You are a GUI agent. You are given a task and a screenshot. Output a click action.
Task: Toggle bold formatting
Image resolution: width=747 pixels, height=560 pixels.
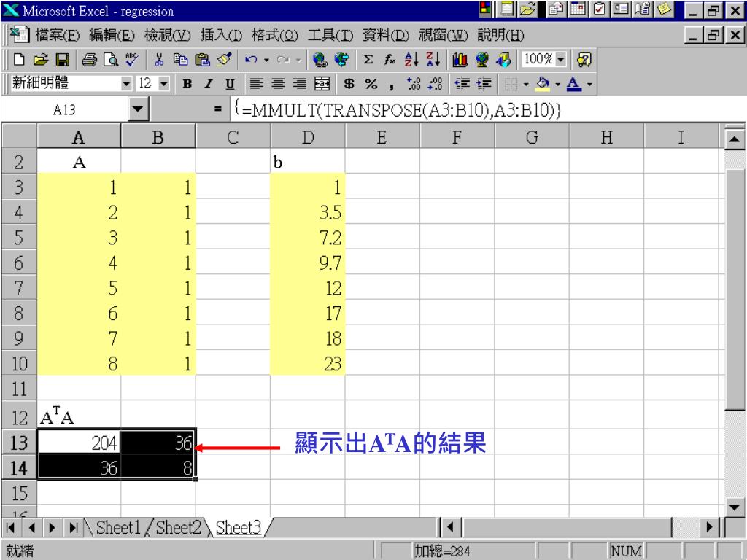pos(187,85)
